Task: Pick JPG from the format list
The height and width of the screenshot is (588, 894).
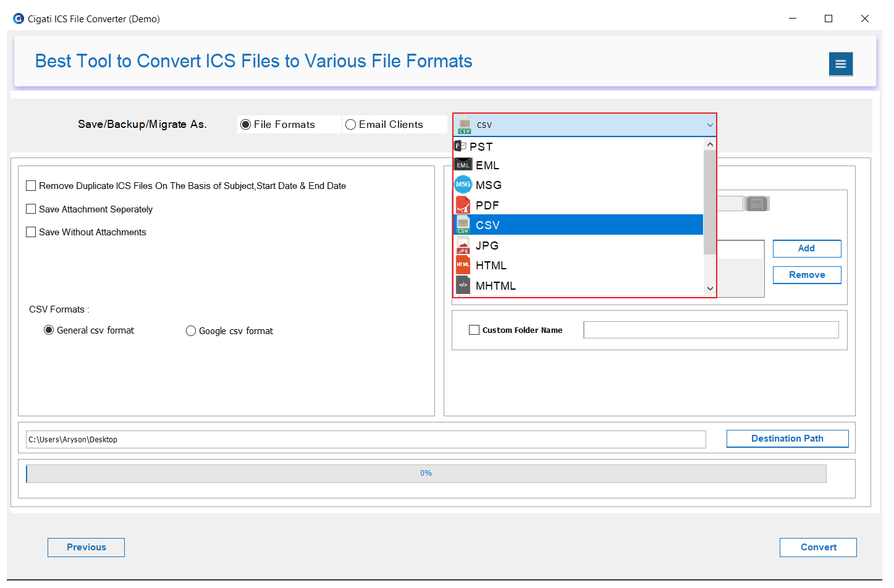Action: click(578, 245)
